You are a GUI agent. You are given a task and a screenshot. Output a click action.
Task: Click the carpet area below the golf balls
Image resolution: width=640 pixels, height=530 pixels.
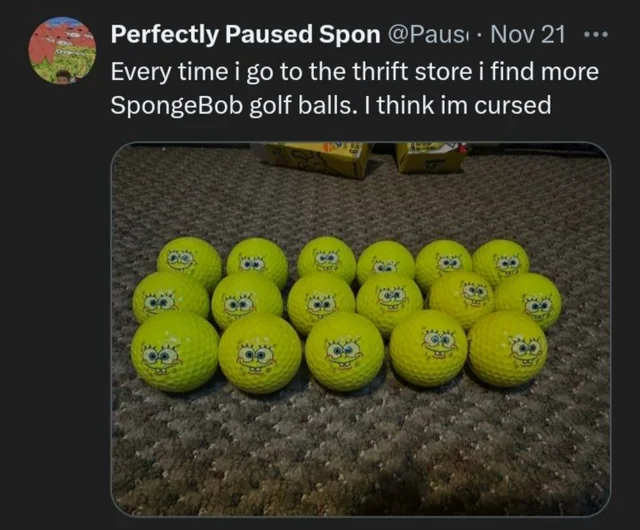tap(361, 449)
